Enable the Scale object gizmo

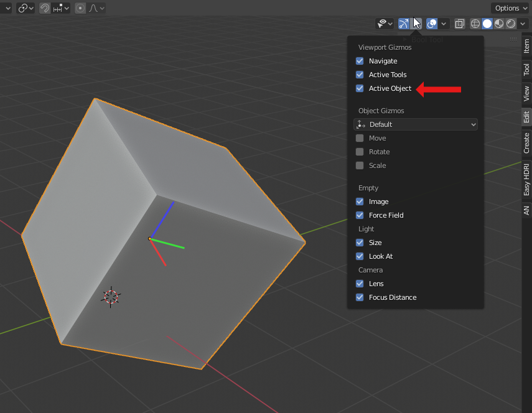(x=360, y=165)
